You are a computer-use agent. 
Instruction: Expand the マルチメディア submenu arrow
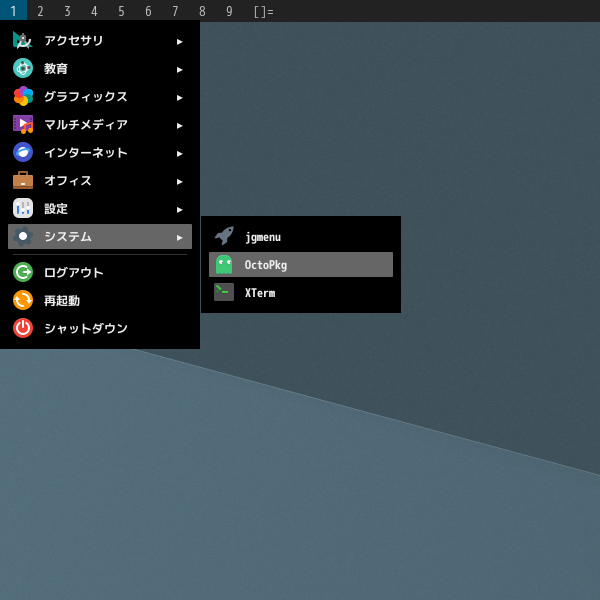click(x=179, y=126)
